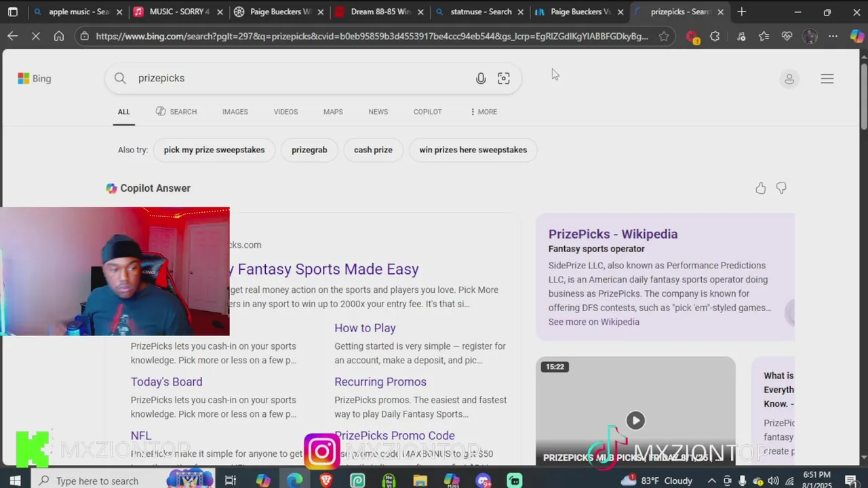Click the Bing logo
Screen dimensions: 868x488
coord(35,79)
